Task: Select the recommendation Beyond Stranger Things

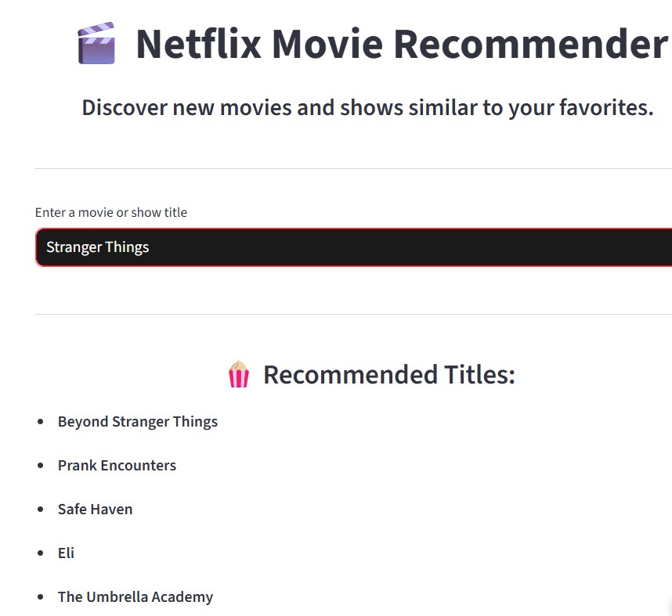Action: pos(138,421)
